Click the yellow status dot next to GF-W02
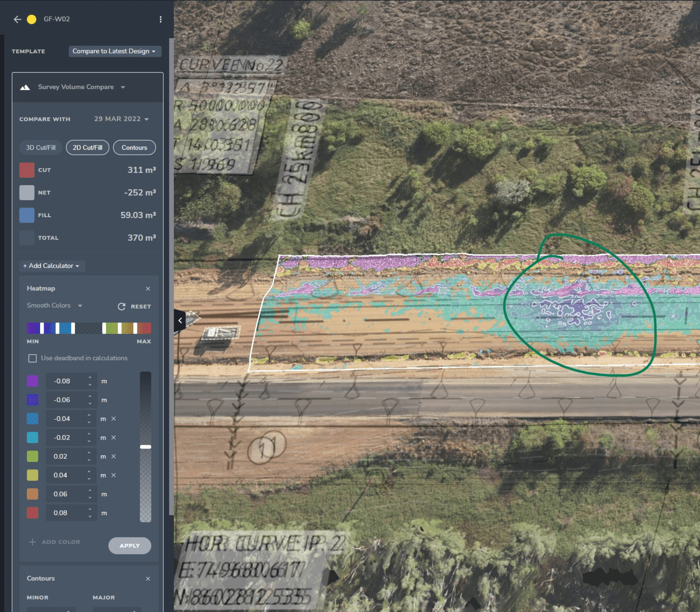 [32, 19]
